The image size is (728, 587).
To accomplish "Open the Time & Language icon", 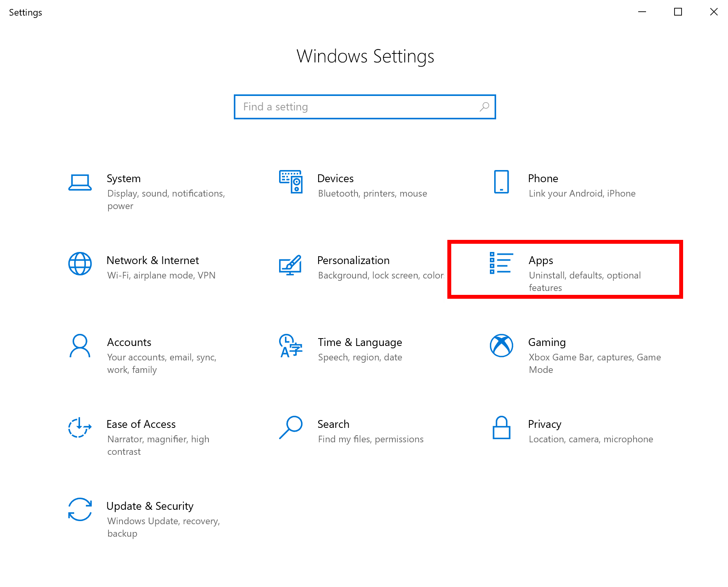I will 291,346.
